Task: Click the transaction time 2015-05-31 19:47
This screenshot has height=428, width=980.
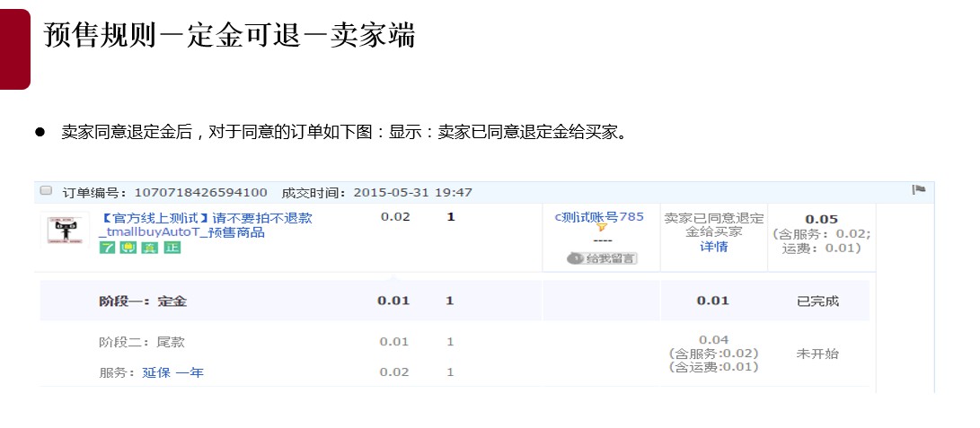Action: (x=412, y=192)
